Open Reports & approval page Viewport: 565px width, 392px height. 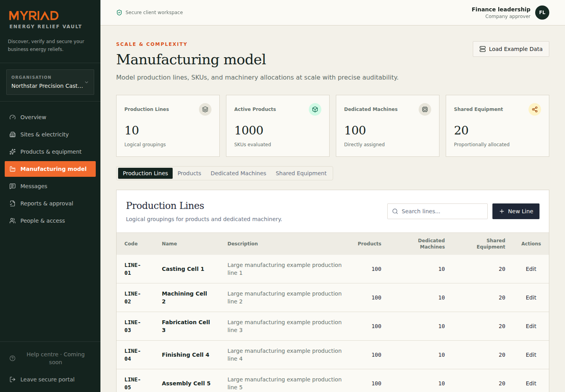click(x=50, y=203)
